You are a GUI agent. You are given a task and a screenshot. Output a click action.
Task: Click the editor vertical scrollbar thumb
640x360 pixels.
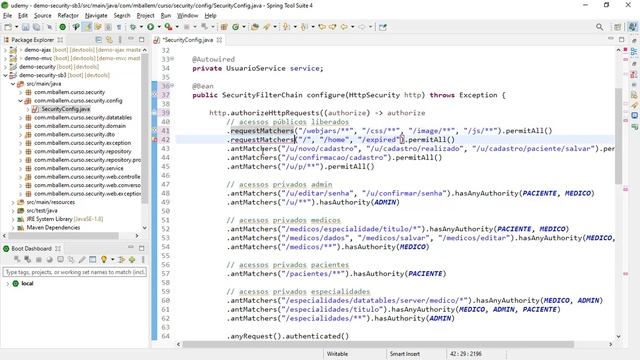point(618,136)
